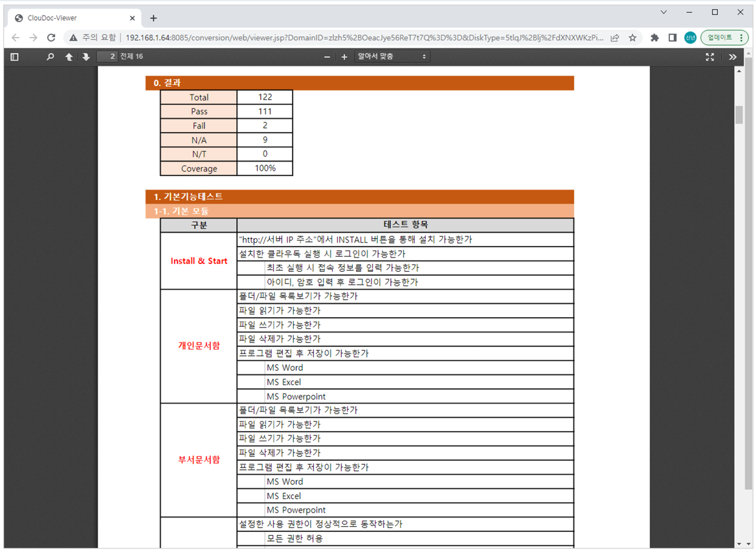Click the '전체 16' page count label
This screenshot has height=552, width=756.
click(131, 57)
